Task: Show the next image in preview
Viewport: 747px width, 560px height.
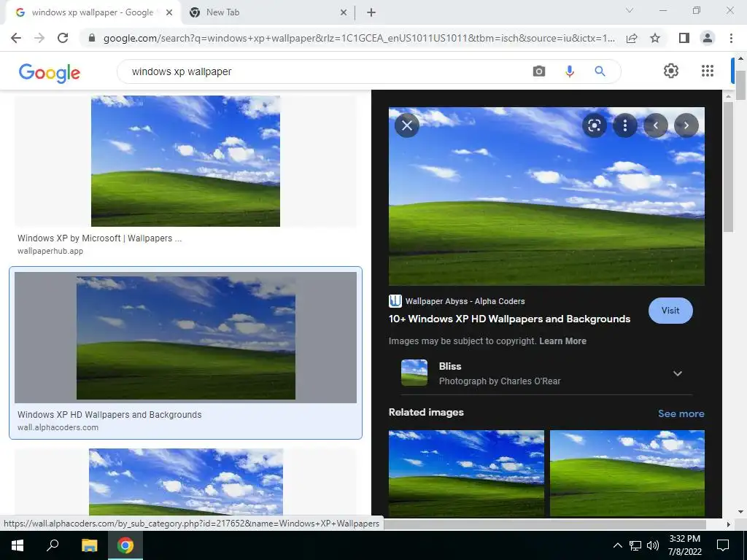Action: coord(686,125)
